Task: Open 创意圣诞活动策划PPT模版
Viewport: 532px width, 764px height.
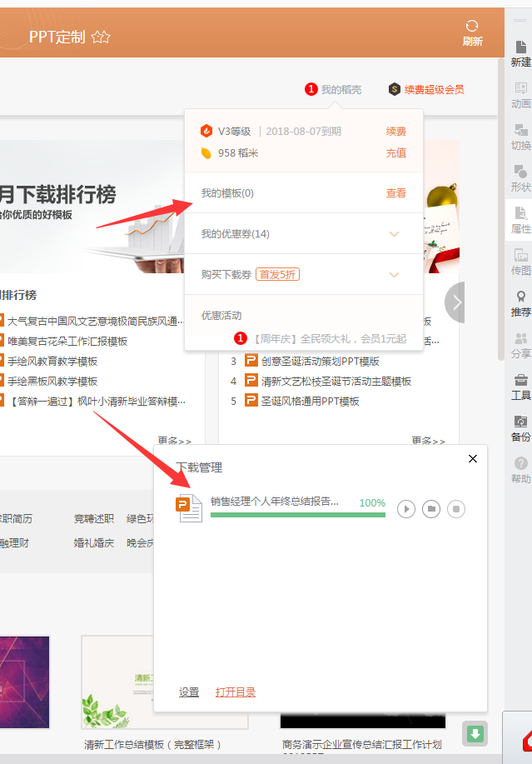Action: click(321, 361)
